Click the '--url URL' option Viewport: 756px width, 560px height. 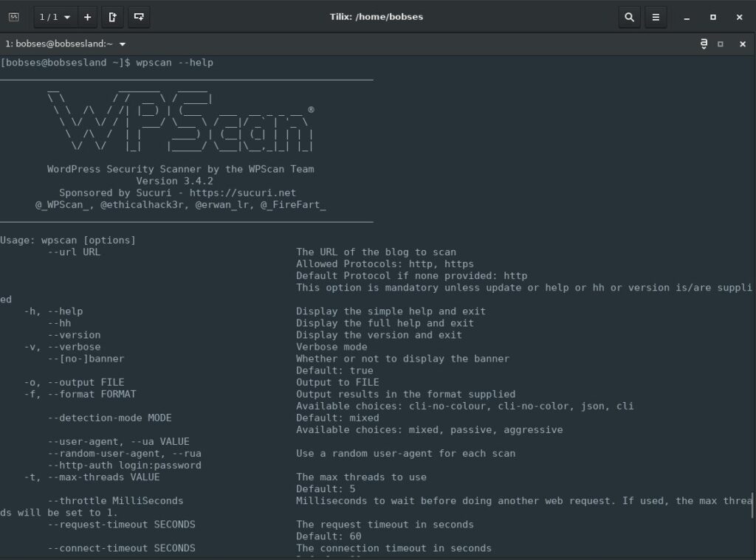click(75, 252)
